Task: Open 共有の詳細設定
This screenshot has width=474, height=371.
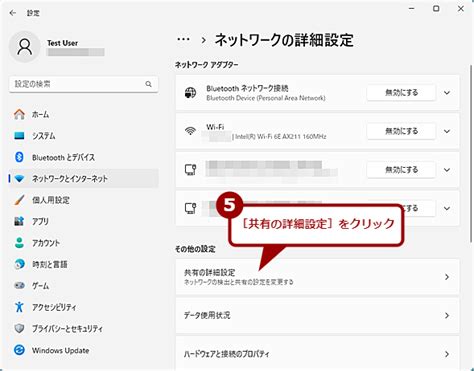Action: point(317,277)
